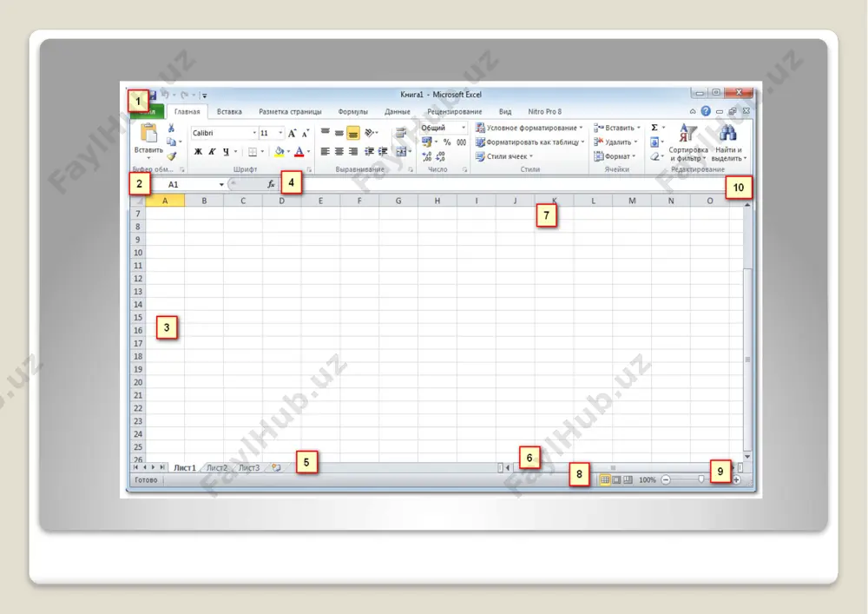Switch to the Вставка ribbon tab

(229, 111)
